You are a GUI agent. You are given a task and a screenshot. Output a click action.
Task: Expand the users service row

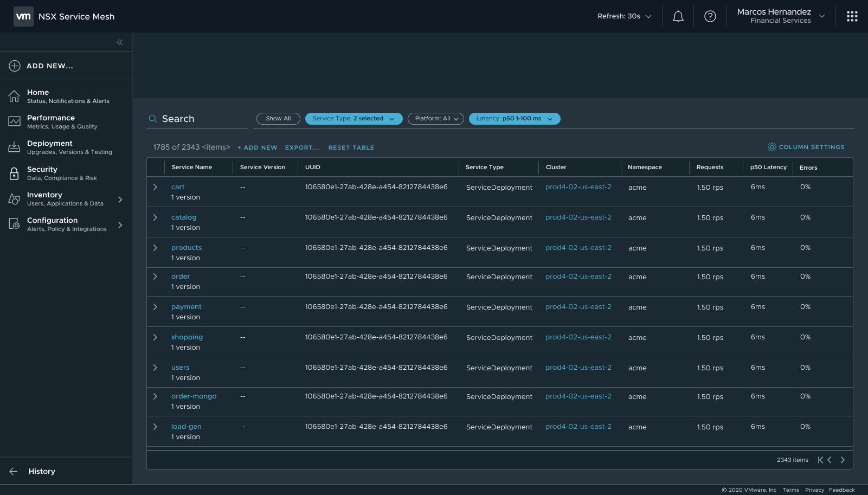click(155, 368)
